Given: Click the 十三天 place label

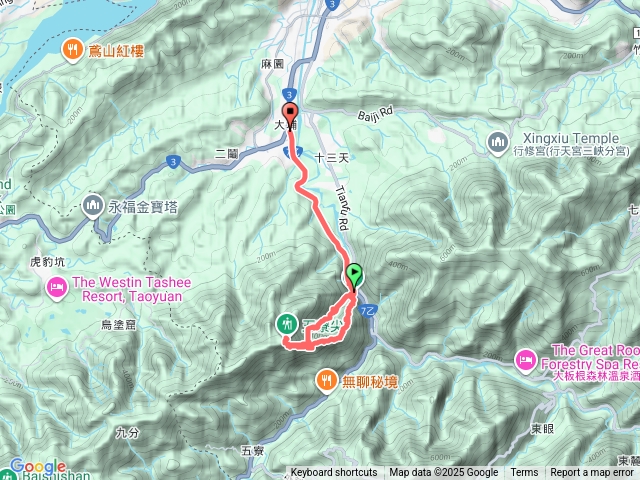Looking at the screenshot, I should (x=332, y=158).
